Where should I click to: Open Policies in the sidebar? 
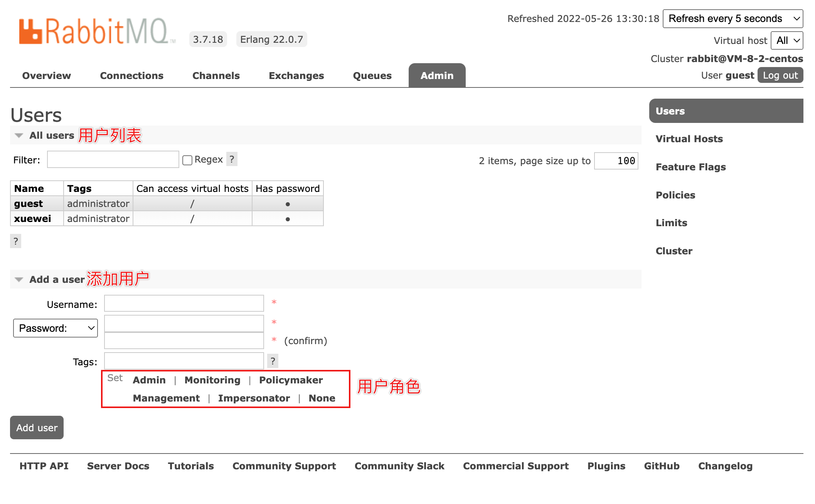pyautogui.click(x=675, y=195)
